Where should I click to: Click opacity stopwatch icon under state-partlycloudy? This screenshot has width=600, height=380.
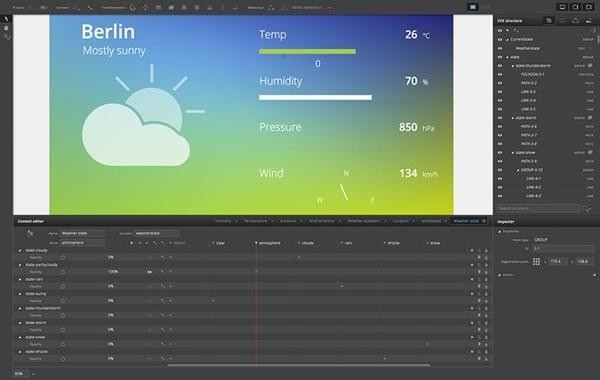click(x=63, y=272)
